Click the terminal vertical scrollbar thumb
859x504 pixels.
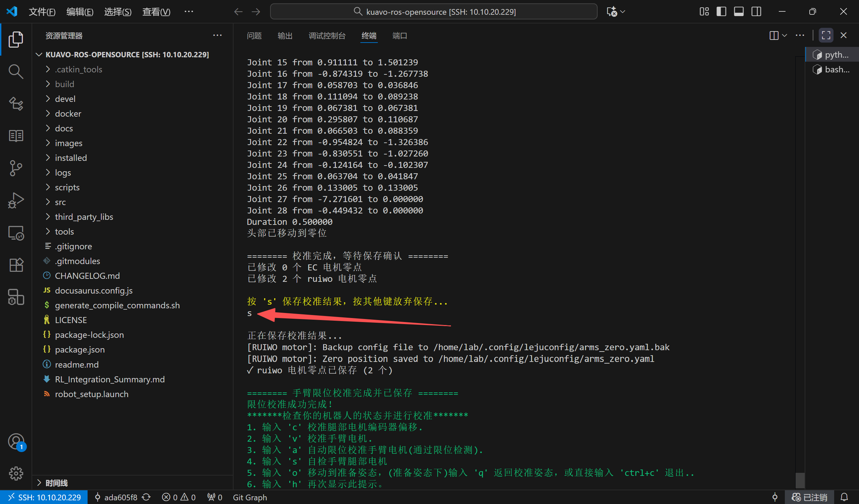(x=800, y=480)
